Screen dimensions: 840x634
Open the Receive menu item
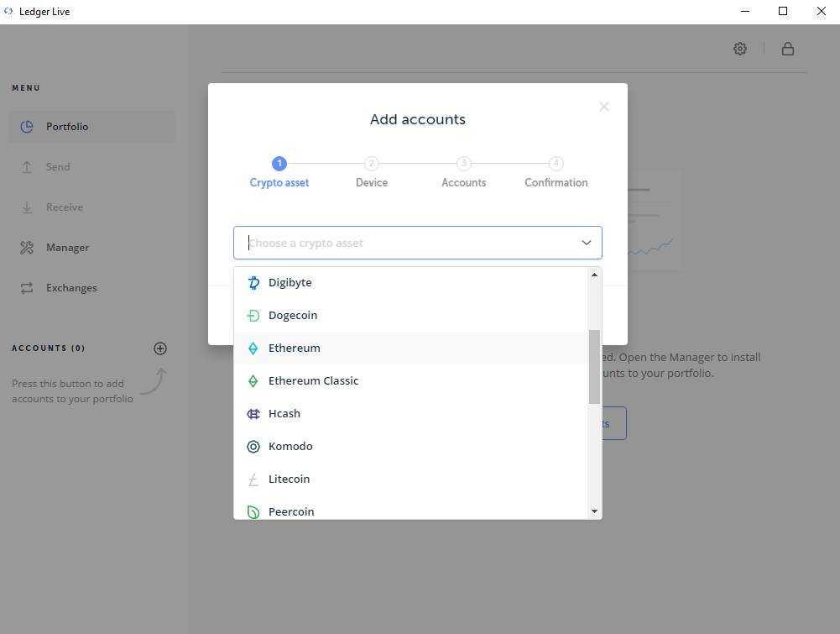point(91,207)
